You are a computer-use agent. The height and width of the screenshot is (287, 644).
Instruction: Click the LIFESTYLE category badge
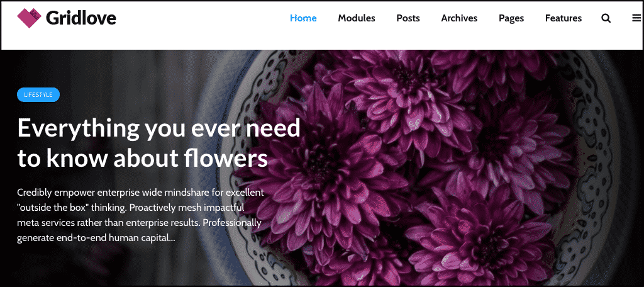click(38, 94)
